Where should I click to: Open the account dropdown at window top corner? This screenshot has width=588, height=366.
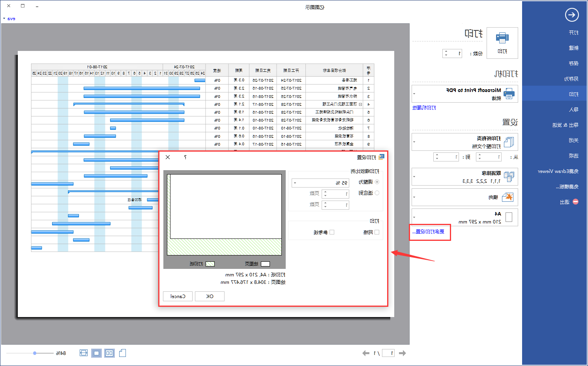pyautogui.click(x=9, y=19)
